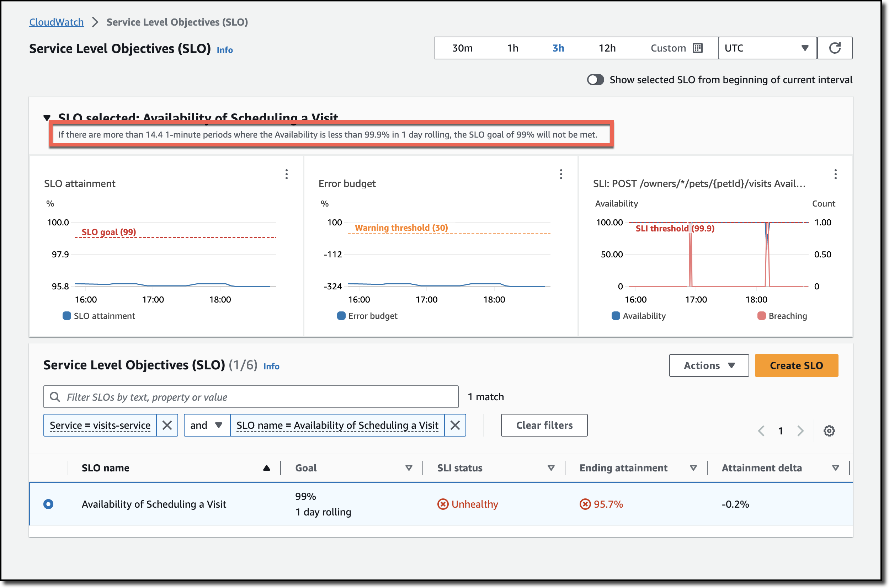
Task: Open the options menu on Error budget chart
Action: 561,174
